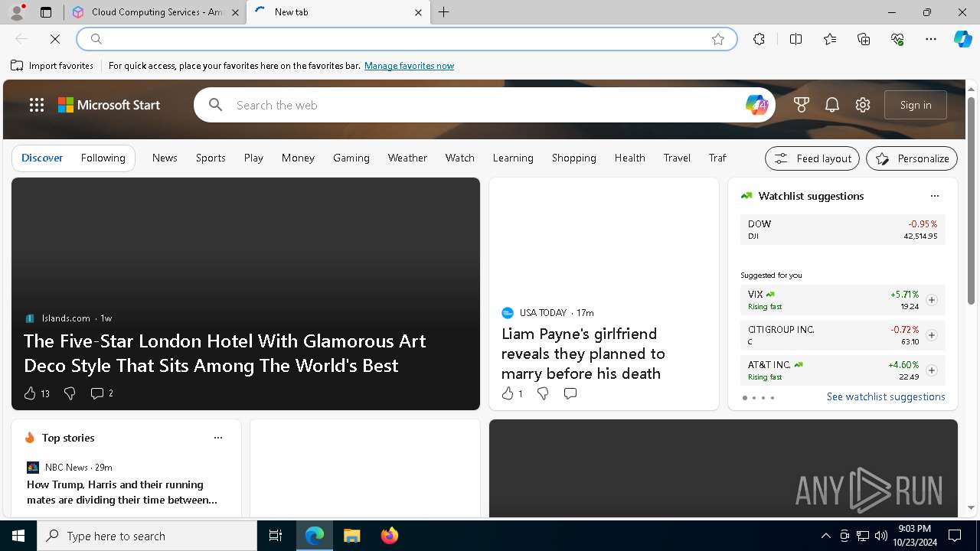The height and width of the screenshot is (551, 980).
Task: Click the browser Extensions icon
Action: tap(759, 39)
